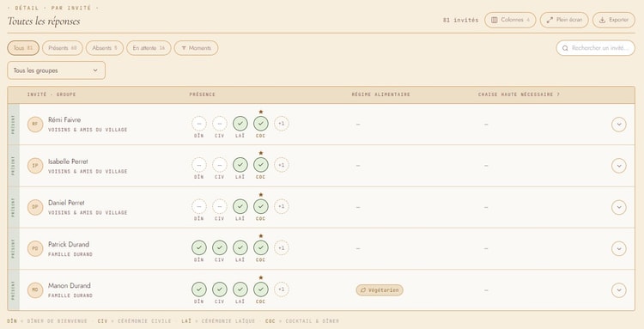Viewport: 644px width, 329px height.
Task: Toggle CIV presence for Manon Durand
Action: pos(220,289)
